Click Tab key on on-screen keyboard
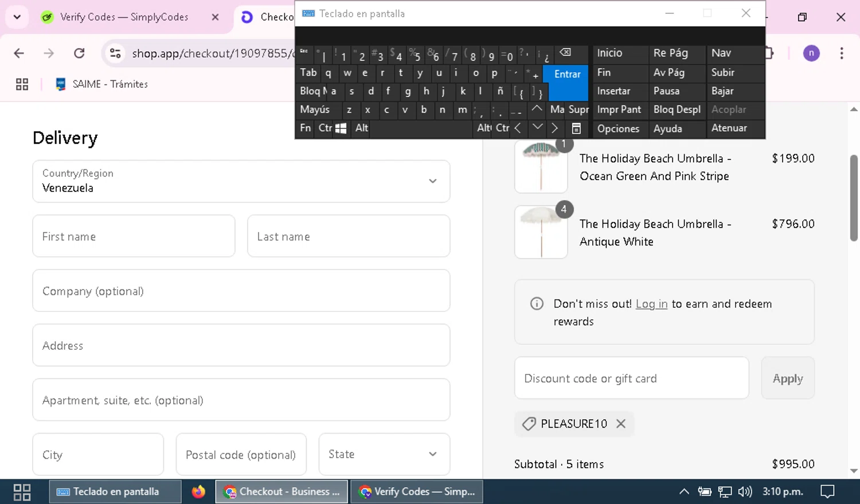This screenshot has width=860, height=504. point(308,73)
